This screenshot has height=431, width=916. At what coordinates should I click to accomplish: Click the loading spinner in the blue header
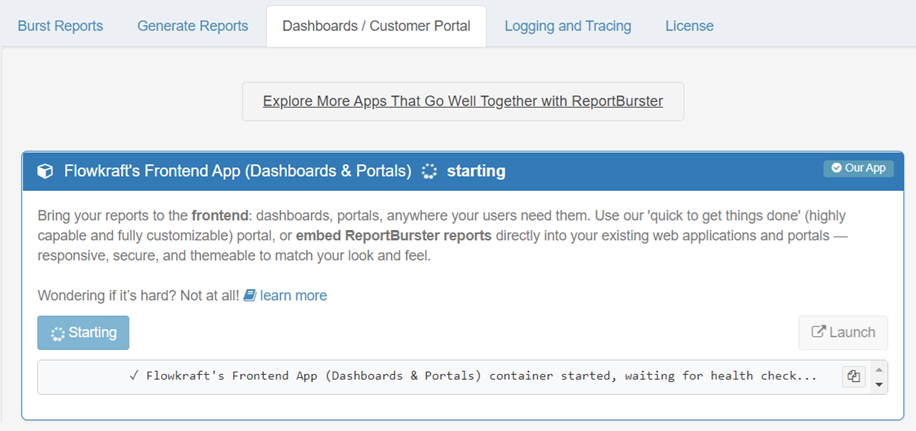pos(429,171)
